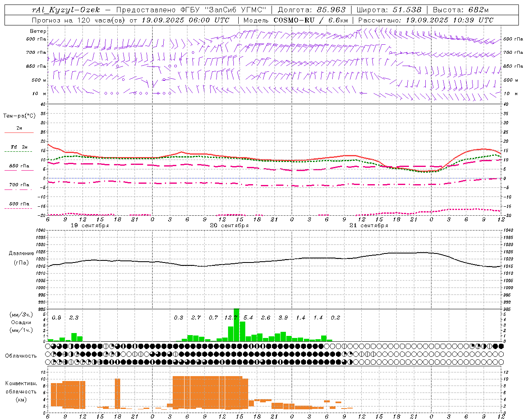This screenshot has width=525, height=420.
Task: Click the 'Тем-ра(°C)' temperature panel label
Action: pos(19,116)
